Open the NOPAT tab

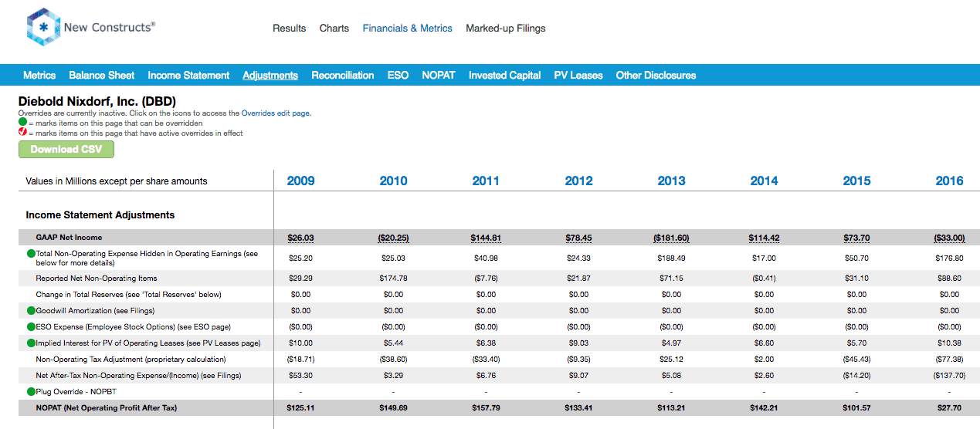(x=439, y=76)
